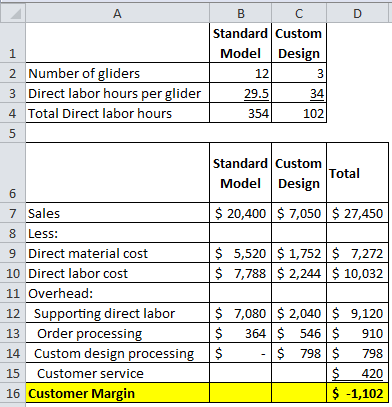The height and width of the screenshot is (407, 392).
Task: Select row 5 header
Action: pos(13,133)
